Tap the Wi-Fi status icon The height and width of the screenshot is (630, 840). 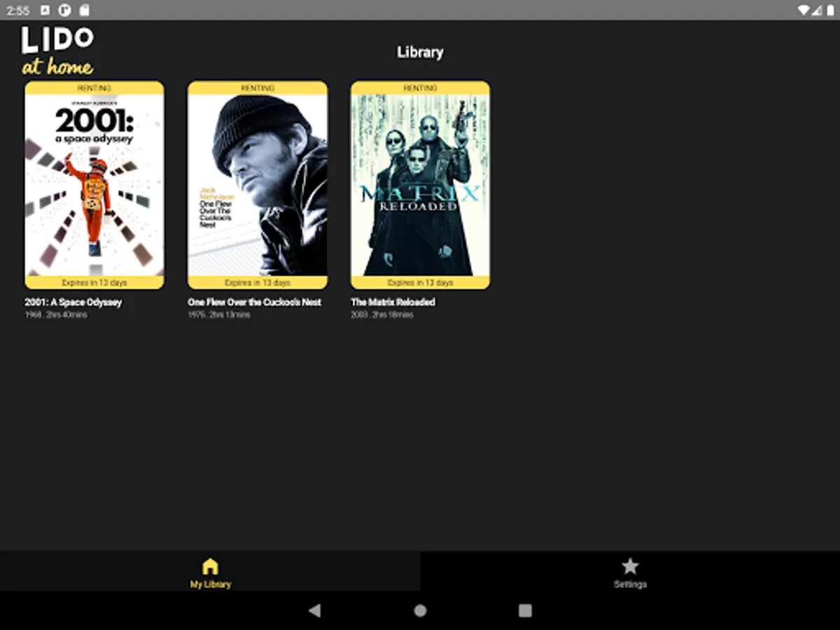(803, 10)
